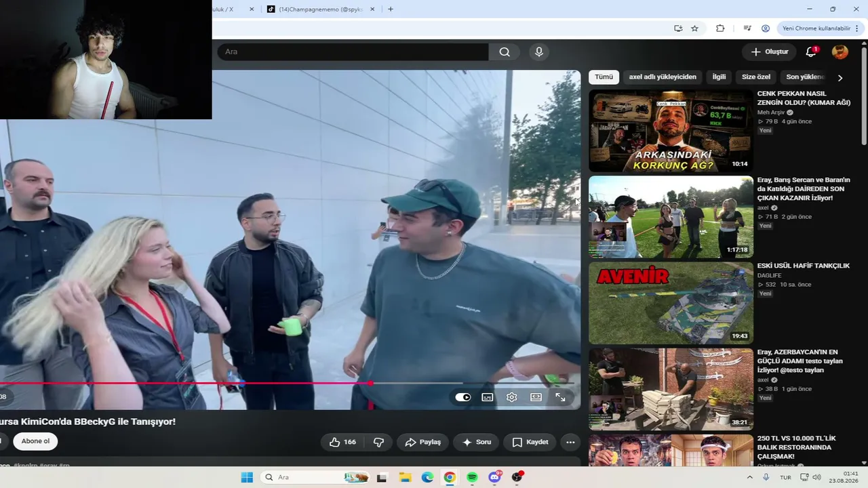Open the title '250 TL VS 10.000 TL'LİK BALIK'
868x488 pixels.
coord(796,447)
